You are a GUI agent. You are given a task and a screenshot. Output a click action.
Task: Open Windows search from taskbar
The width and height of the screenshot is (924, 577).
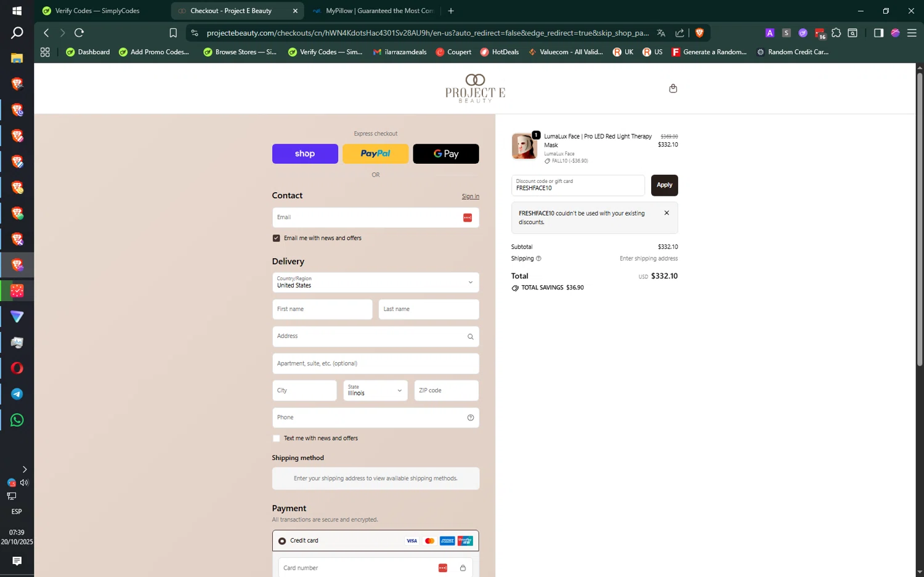pyautogui.click(x=17, y=33)
